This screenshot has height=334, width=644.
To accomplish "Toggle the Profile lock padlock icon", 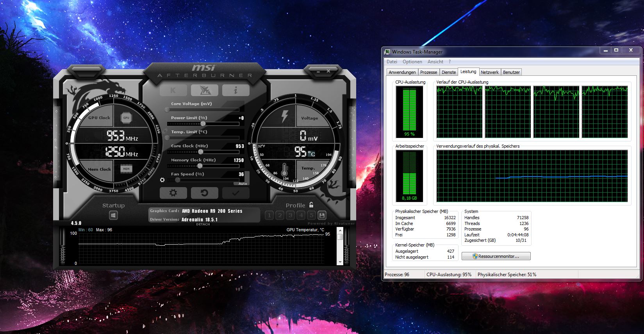I will (x=311, y=205).
